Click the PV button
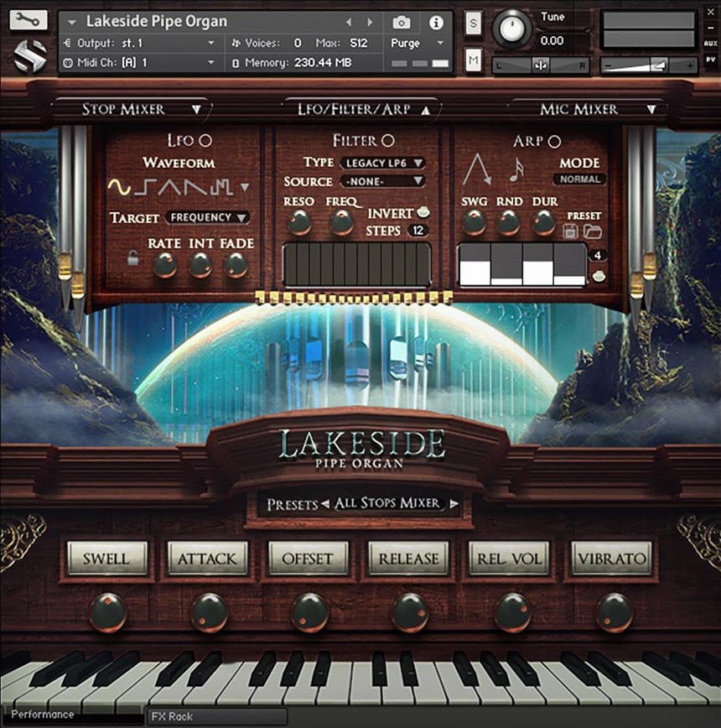 coord(710,60)
